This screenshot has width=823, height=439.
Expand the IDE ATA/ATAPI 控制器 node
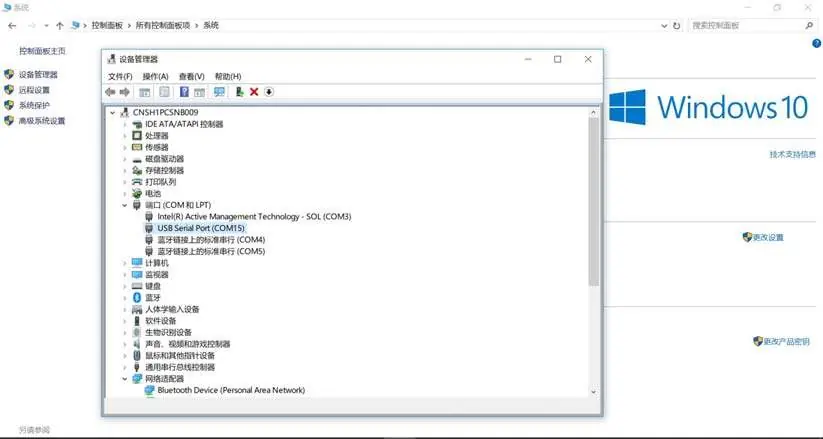(x=125, y=124)
